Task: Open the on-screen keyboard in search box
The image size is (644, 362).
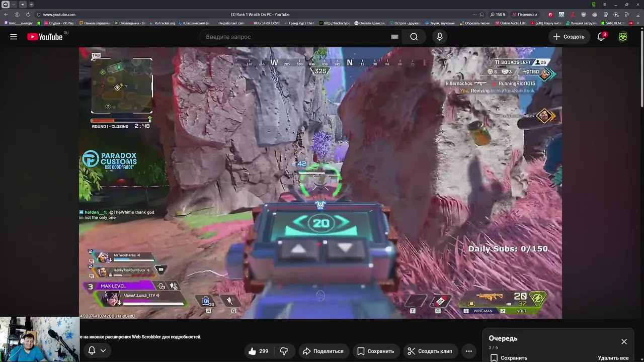Action: [x=394, y=37]
